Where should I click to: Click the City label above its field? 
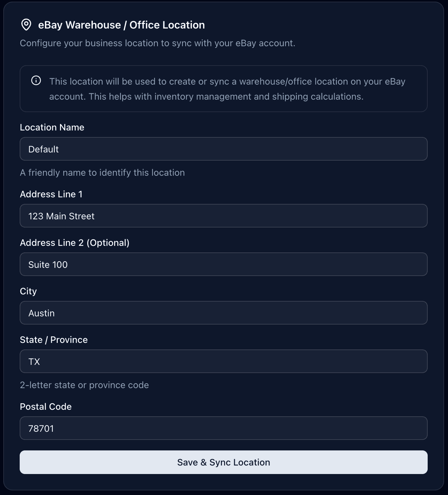(28, 291)
